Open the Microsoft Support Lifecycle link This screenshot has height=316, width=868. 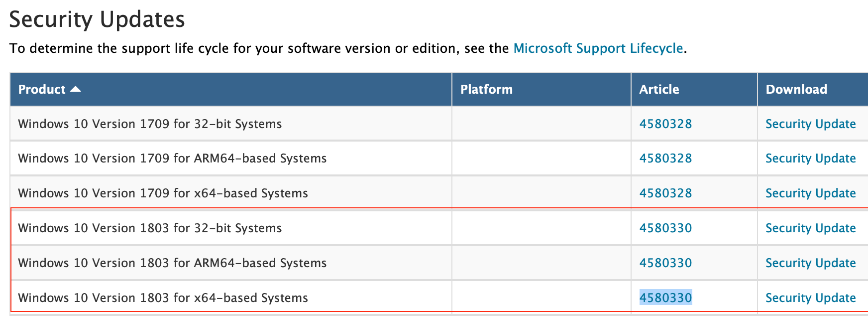(x=598, y=48)
